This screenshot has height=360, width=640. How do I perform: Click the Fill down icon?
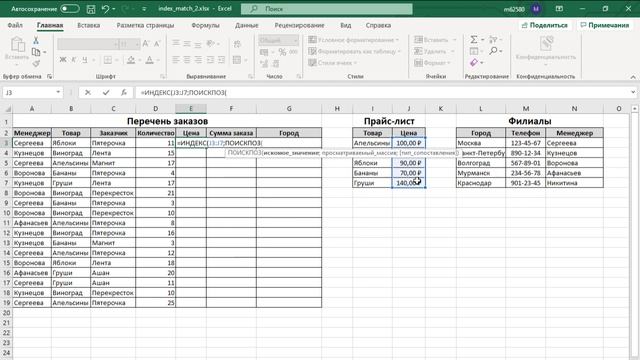(x=473, y=51)
